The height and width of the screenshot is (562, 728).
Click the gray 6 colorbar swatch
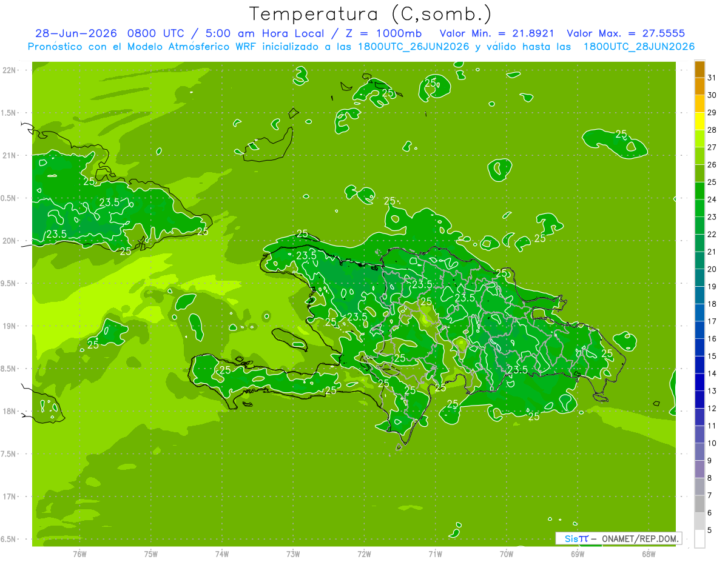(699, 504)
